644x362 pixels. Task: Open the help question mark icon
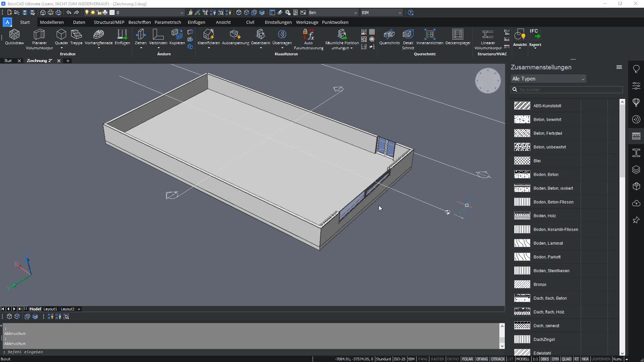coord(411,12)
